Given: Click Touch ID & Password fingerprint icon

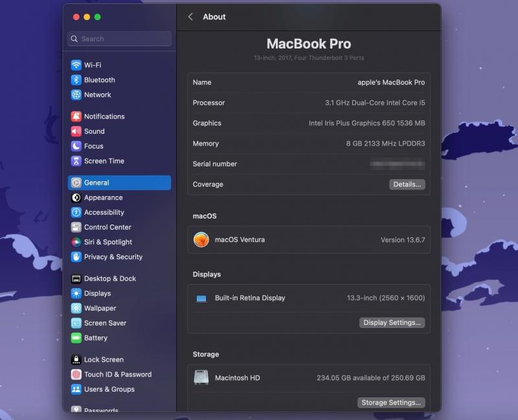Looking at the screenshot, I should (76, 375).
